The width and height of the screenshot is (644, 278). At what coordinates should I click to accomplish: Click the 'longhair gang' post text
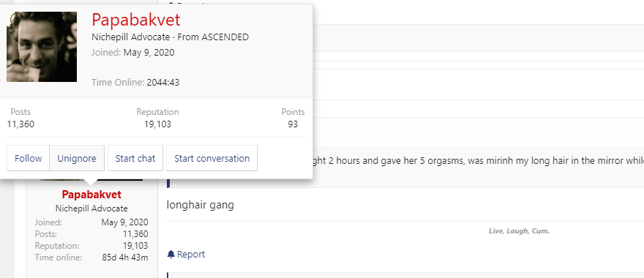[x=201, y=205]
